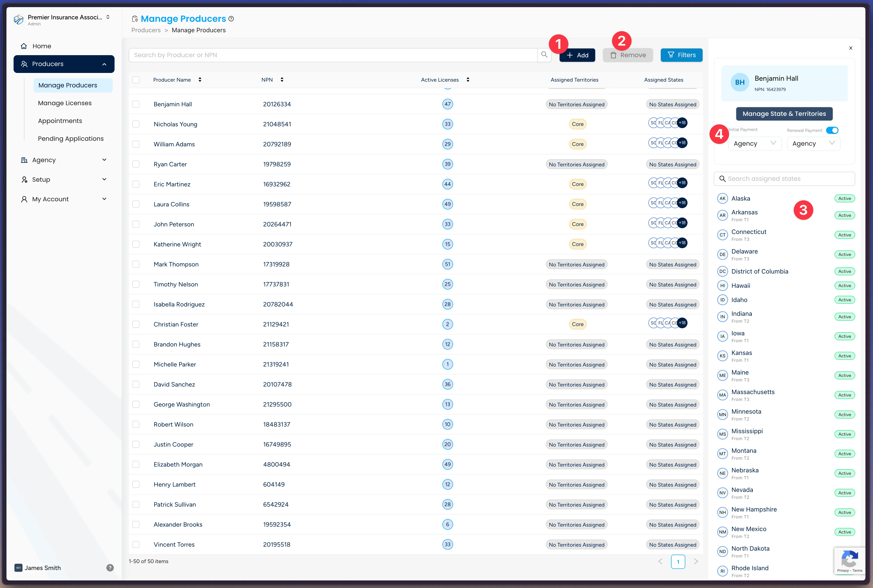Screen dimensions: 873x588
Task: Click the Home icon in the sidebar
Action: (24, 46)
